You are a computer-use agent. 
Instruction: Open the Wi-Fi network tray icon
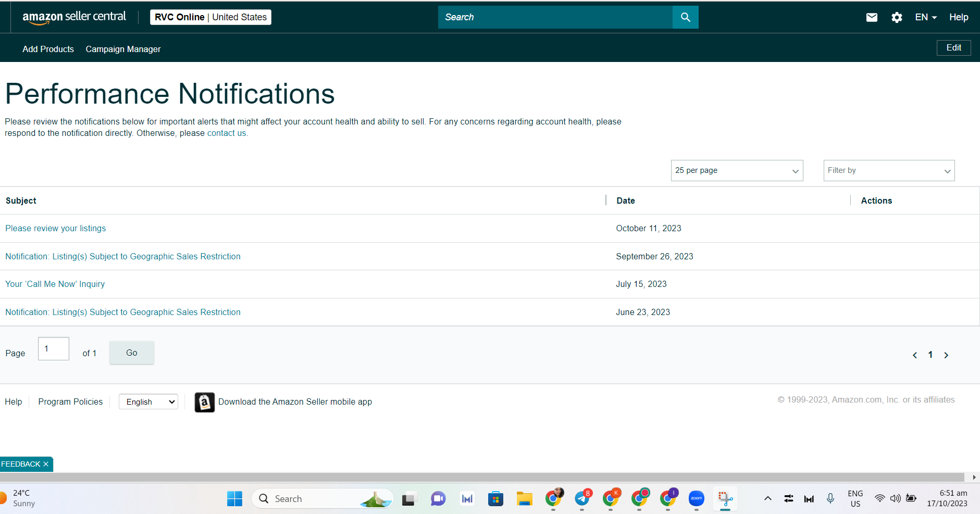(x=879, y=498)
